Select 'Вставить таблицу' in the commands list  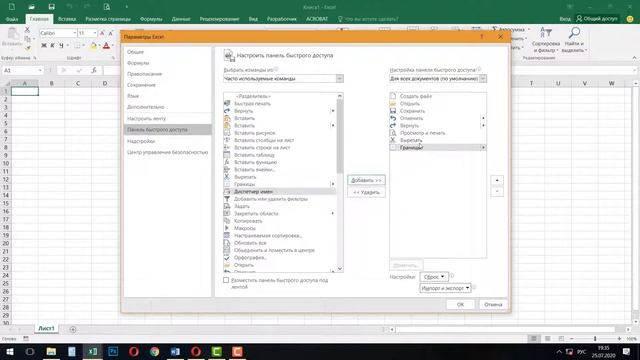pyautogui.click(x=280, y=155)
